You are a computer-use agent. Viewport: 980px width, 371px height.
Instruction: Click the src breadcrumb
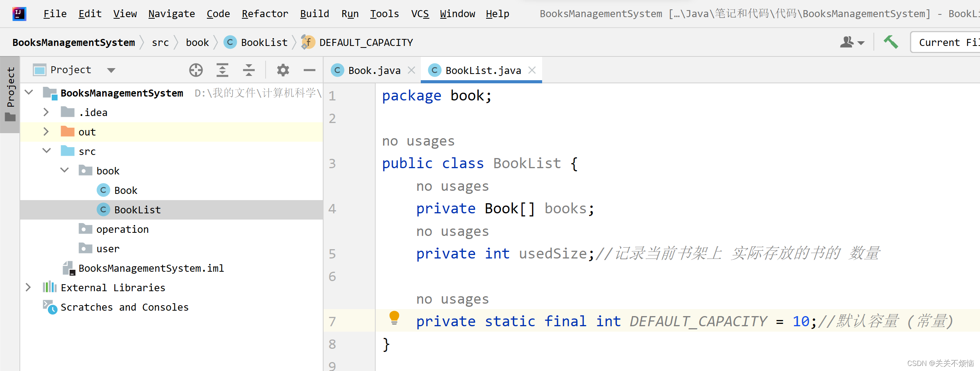pos(160,42)
